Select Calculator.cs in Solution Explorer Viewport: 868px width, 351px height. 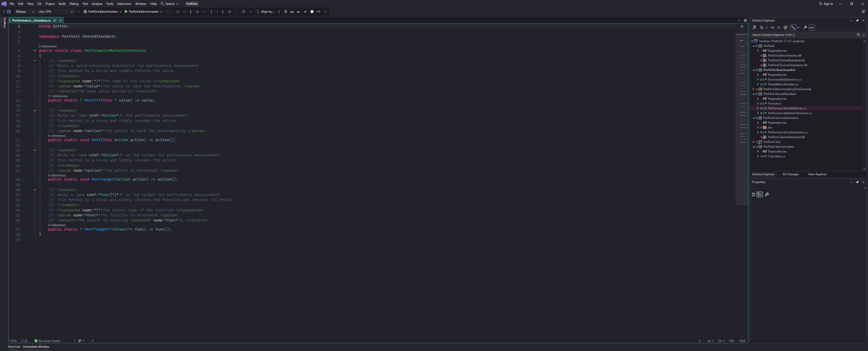[x=776, y=157]
